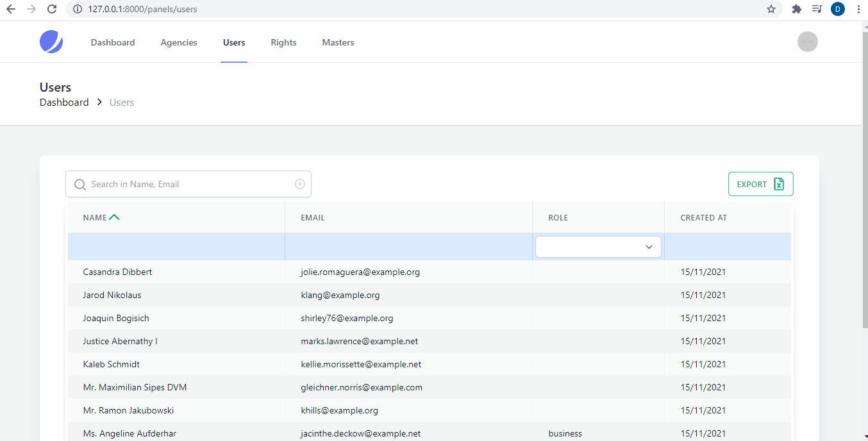Click the shirley76@example.org email

pos(347,318)
